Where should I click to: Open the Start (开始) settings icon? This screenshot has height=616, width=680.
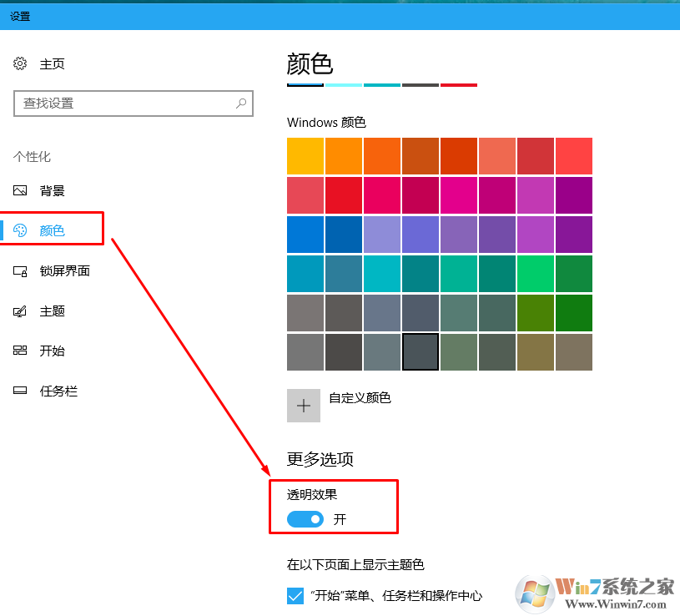(21, 351)
